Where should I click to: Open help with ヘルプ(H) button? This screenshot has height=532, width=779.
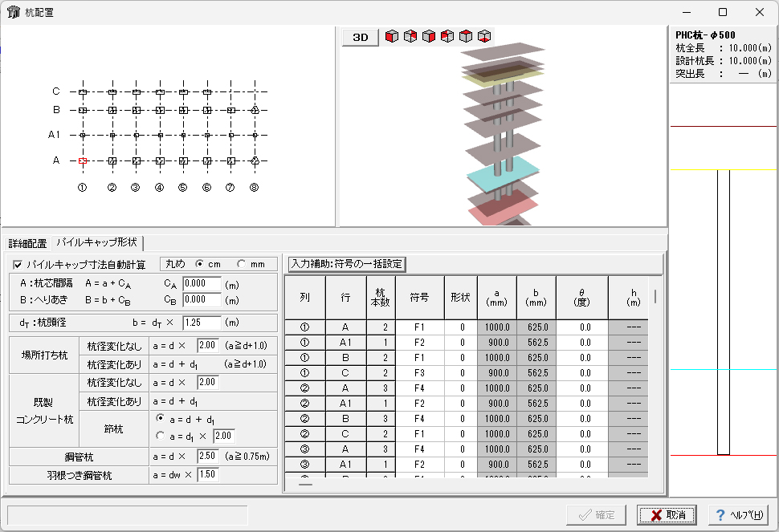[x=739, y=515]
